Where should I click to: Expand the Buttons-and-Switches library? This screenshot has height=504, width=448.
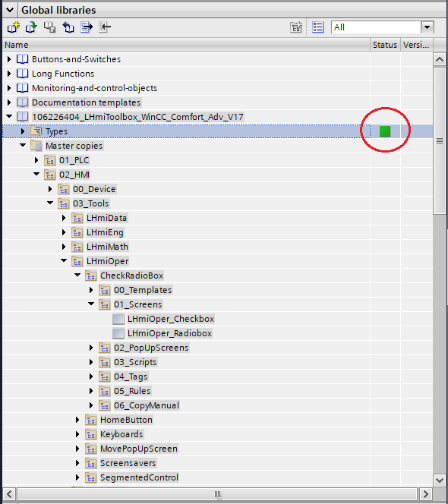9,59
